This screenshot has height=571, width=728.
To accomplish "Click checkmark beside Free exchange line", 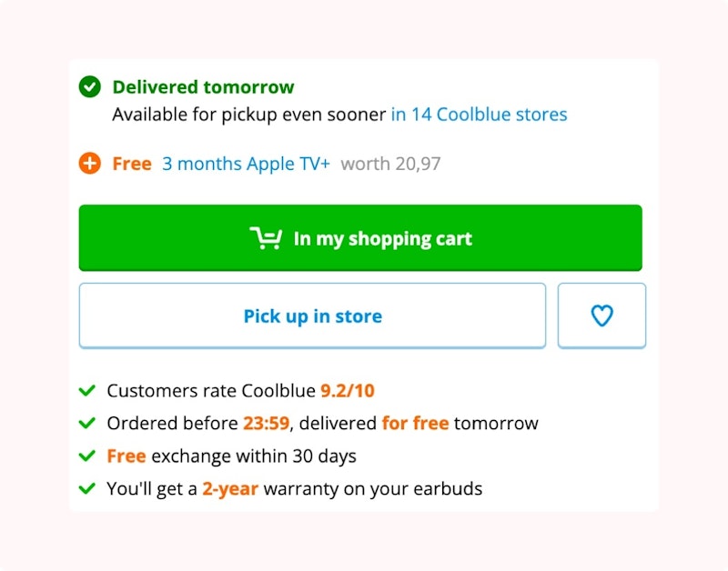I will [x=87, y=456].
